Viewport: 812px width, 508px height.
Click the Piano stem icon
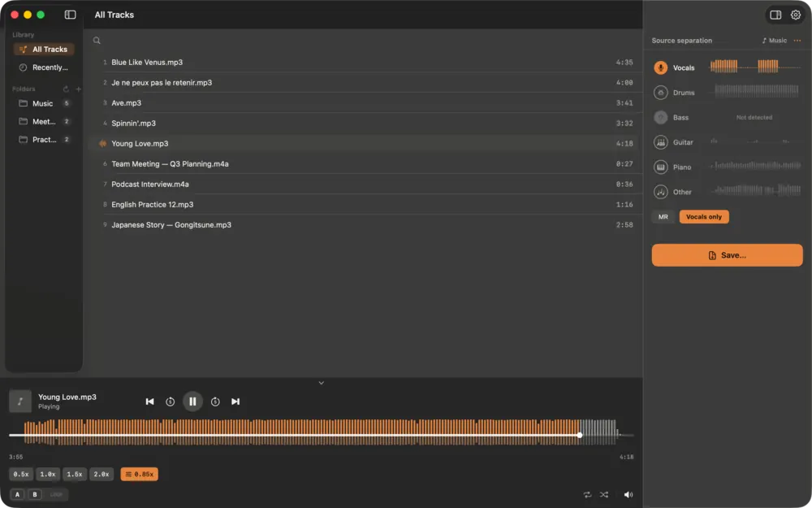click(660, 167)
